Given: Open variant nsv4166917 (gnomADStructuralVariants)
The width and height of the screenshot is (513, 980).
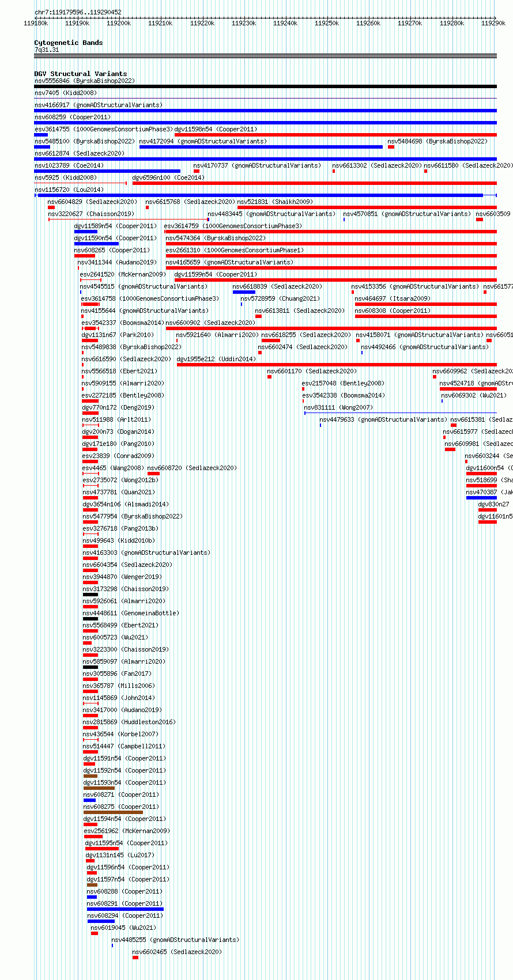Looking at the screenshot, I should [x=99, y=105].
